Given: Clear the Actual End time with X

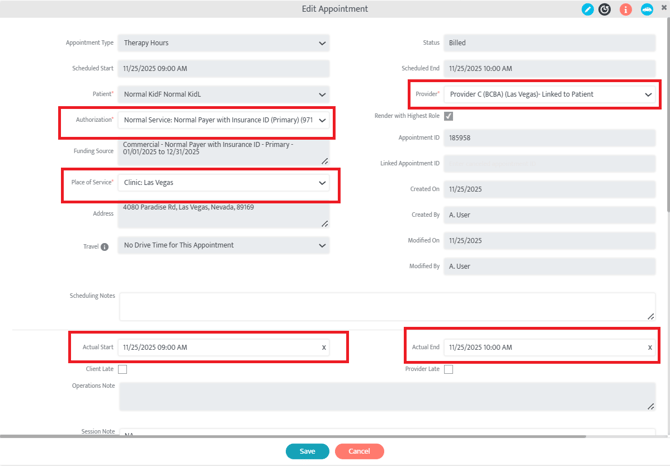Looking at the screenshot, I should click(x=650, y=348).
